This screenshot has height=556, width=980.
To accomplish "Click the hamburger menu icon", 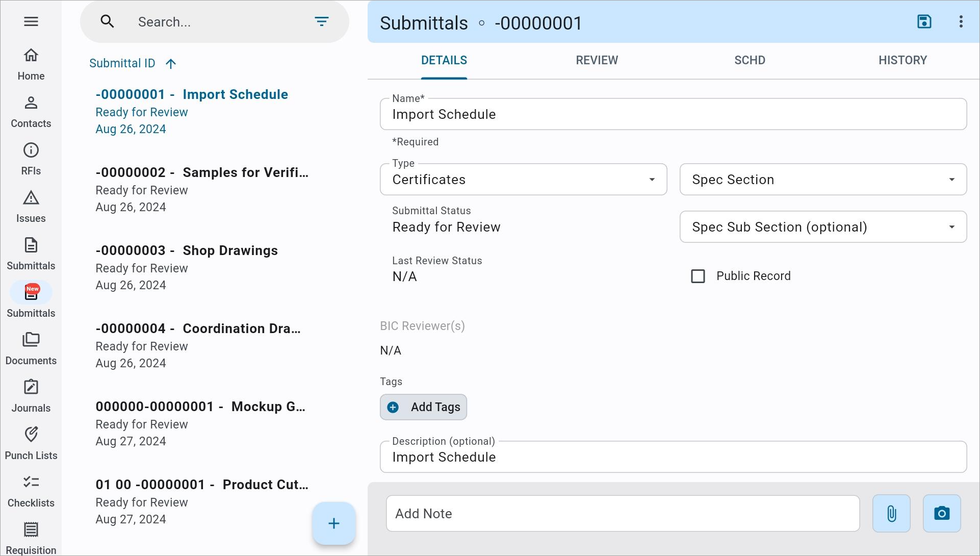I will (31, 21).
